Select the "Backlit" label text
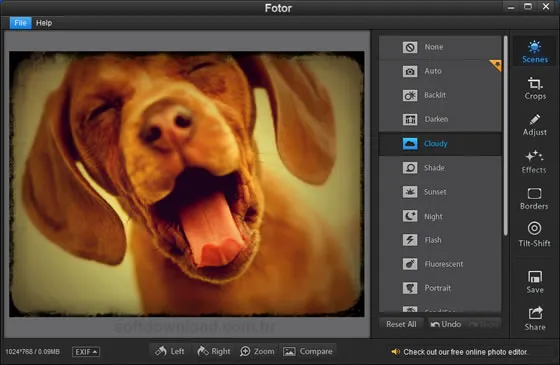The width and height of the screenshot is (560, 365). 435,95
